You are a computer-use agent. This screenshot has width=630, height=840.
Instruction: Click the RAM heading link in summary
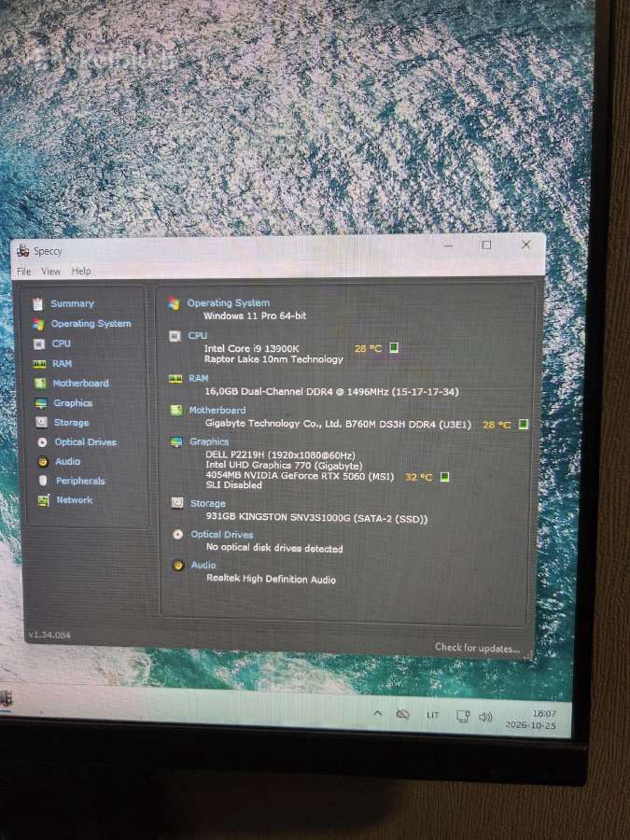click(198, 378)
